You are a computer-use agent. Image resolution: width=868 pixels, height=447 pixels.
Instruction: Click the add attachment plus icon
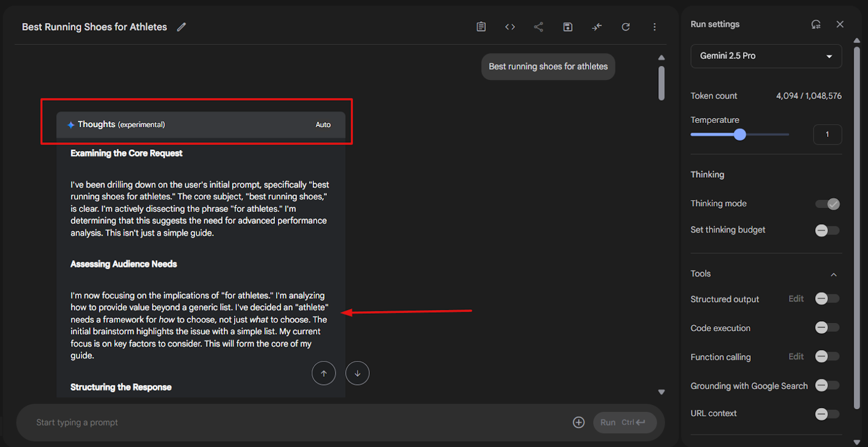[579, 422]
